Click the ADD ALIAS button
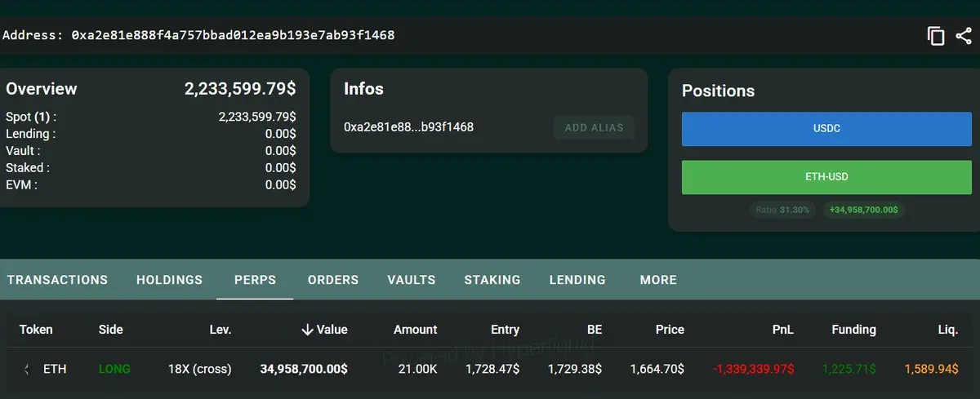This screenshot has width=980, height=399. pos(594,127)
